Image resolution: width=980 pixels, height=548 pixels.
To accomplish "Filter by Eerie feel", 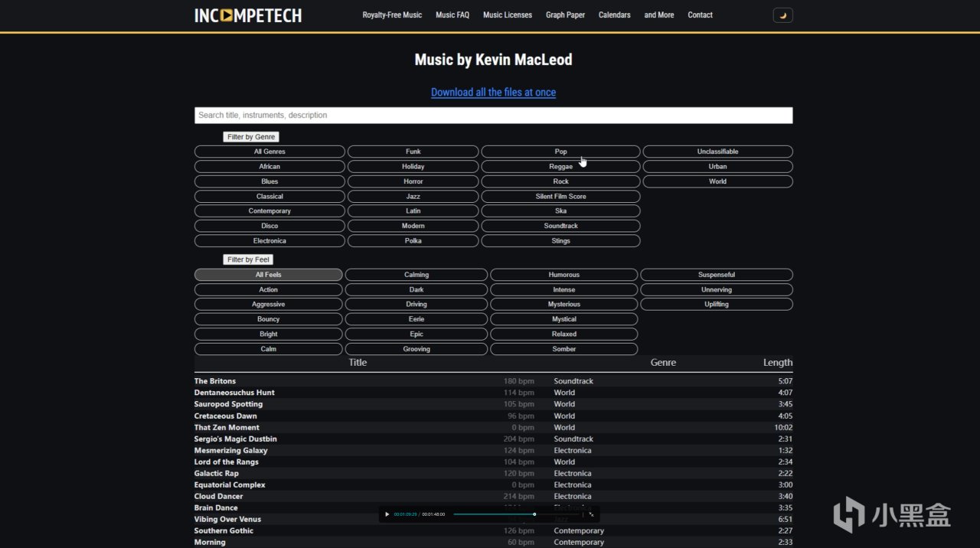I will pos(416,319).
